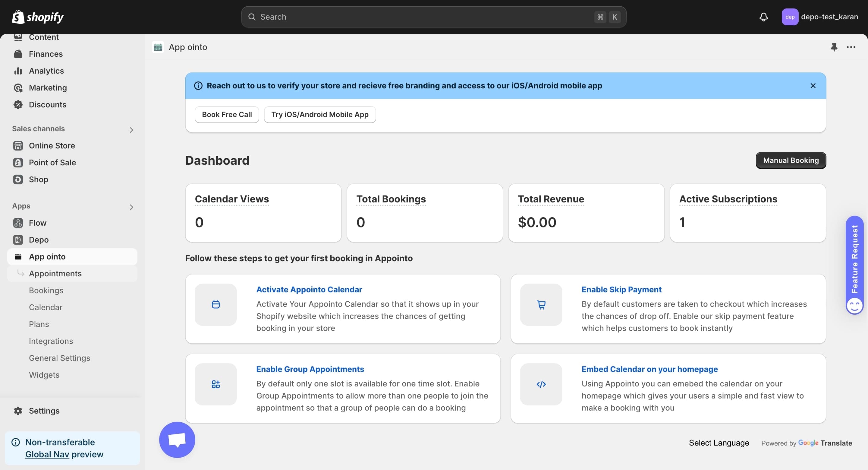Click the Active Subscriptions heading
Image resolution: width=868 pixels, height=470 pixels.
point(728,199)
